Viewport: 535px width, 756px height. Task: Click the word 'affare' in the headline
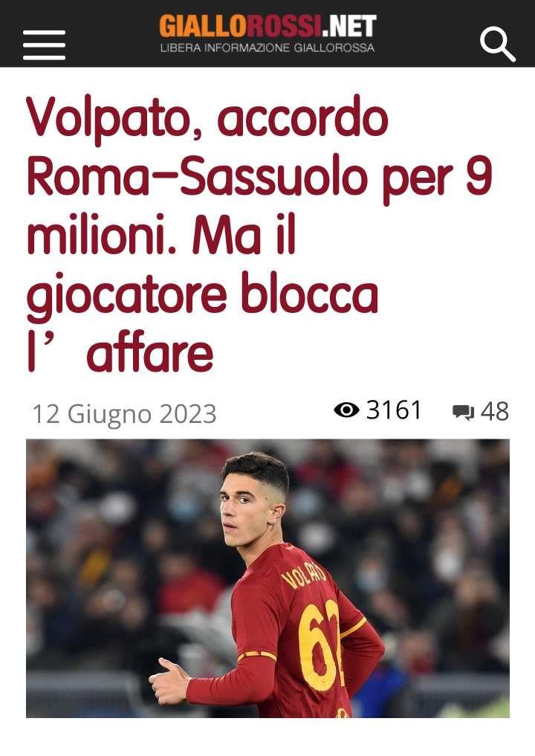[x=150, y=353]
